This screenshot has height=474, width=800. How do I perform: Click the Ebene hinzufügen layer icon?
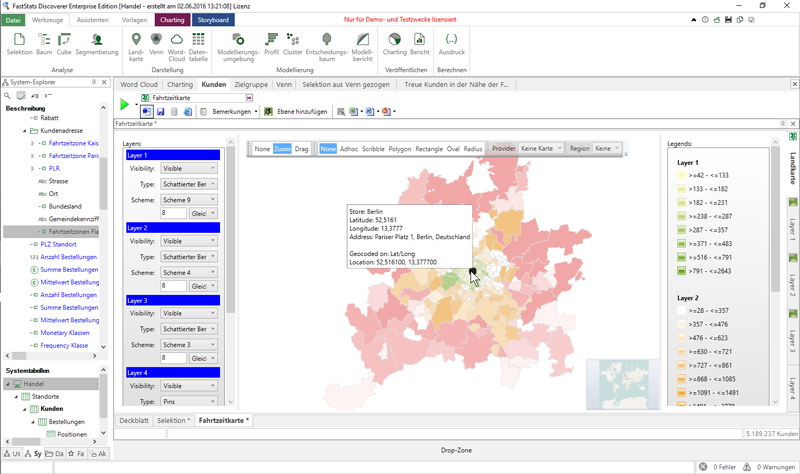pos(268,112)
